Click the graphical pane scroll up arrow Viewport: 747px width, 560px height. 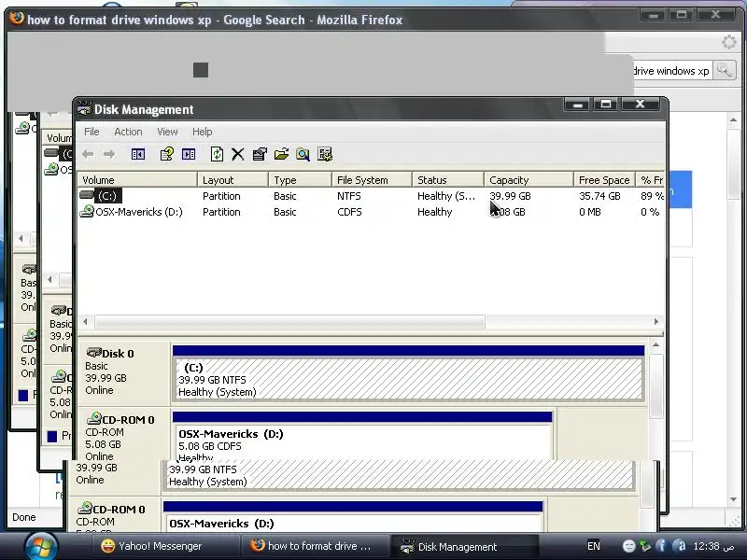point(656,344)
